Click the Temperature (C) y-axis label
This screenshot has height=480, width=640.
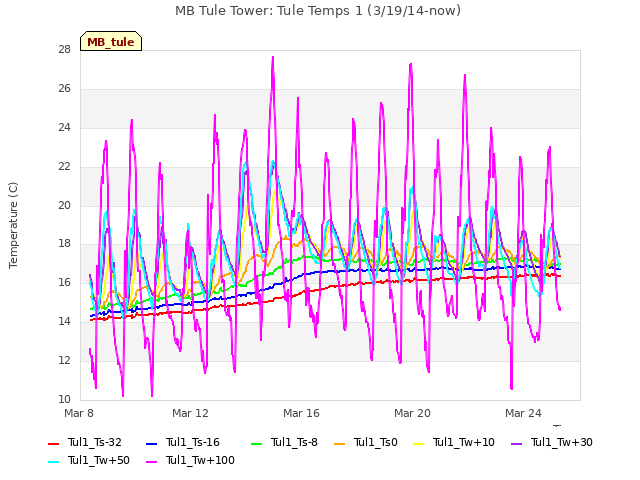[13, 225]
